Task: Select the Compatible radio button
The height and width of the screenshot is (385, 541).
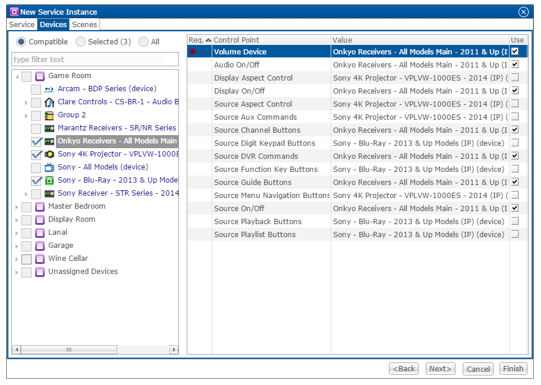Action: click(21, 42)
